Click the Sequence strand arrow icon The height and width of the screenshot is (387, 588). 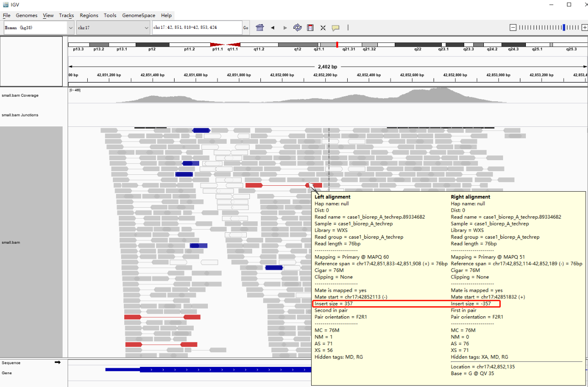pos(58,362)
